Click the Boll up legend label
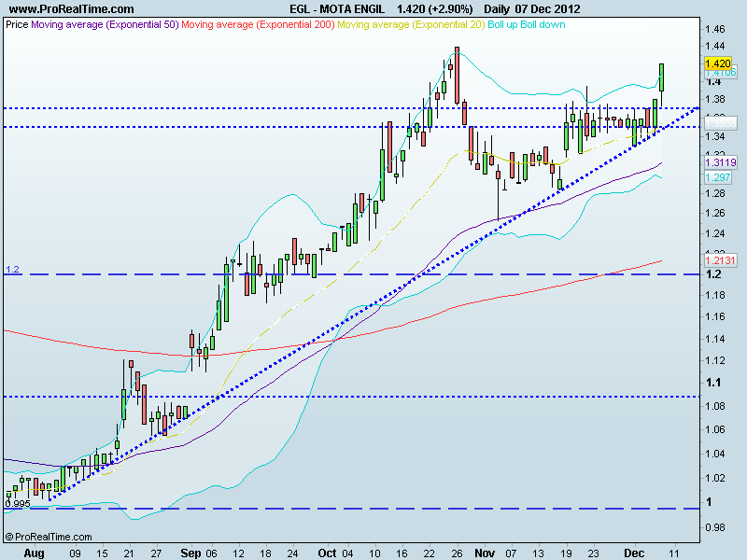The height and width of the screenshot is (560, 747). [502, 24]
